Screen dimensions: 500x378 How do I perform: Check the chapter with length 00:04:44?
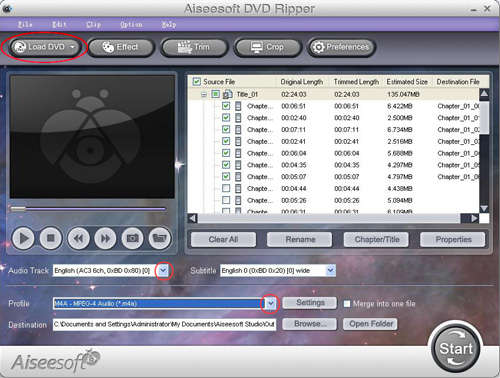tap(226, 188)
